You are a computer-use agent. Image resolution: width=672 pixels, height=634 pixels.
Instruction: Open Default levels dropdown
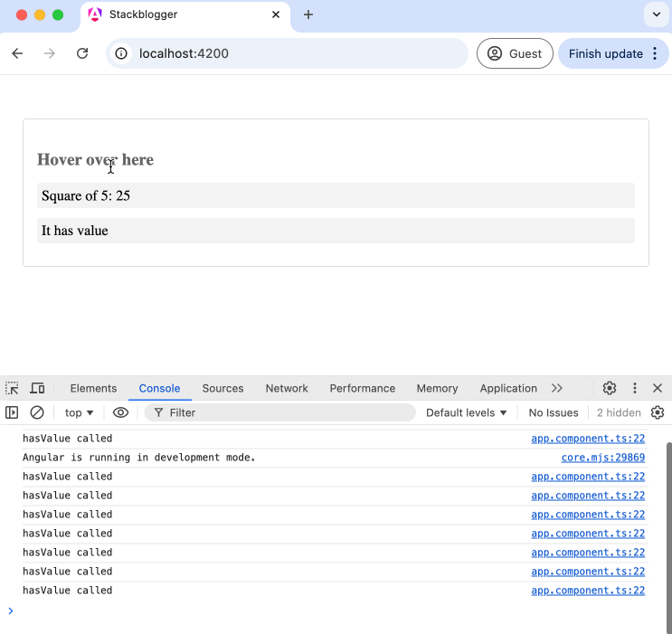[x=466, y=412]
